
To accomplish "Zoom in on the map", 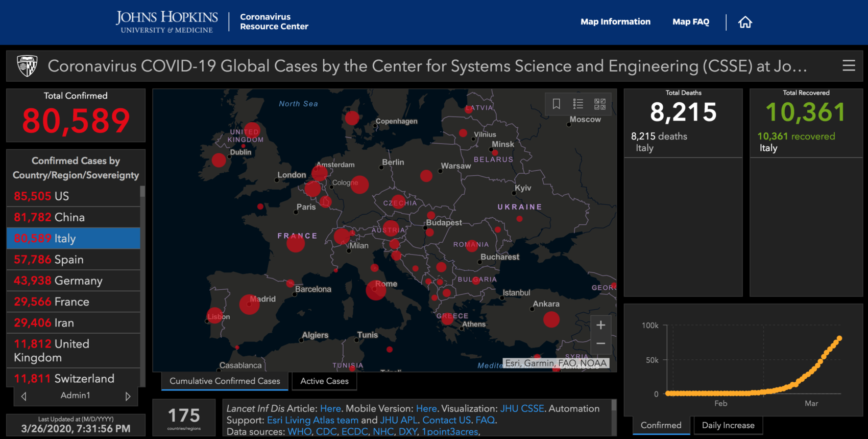I will 601,325.
